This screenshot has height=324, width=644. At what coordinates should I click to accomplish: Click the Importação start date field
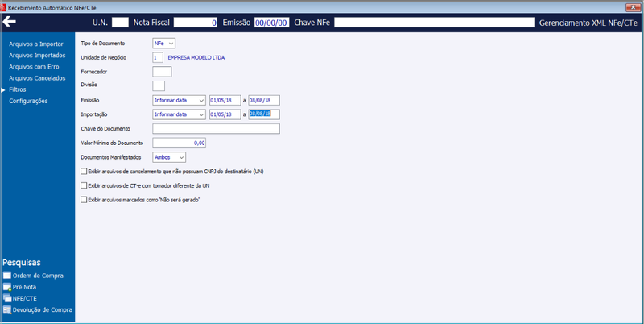[x=225, y=114]
